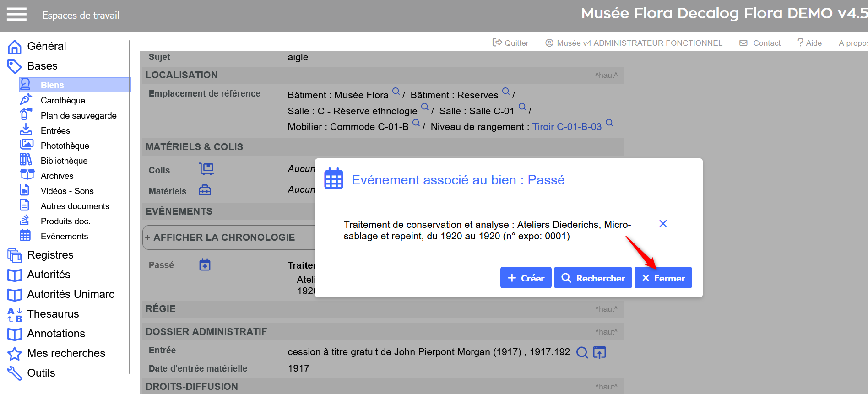Image resolution: width=868 pixels, height=394 pixels.
Task: Remove the event with the X icon
Action: (x=662, y=224)
